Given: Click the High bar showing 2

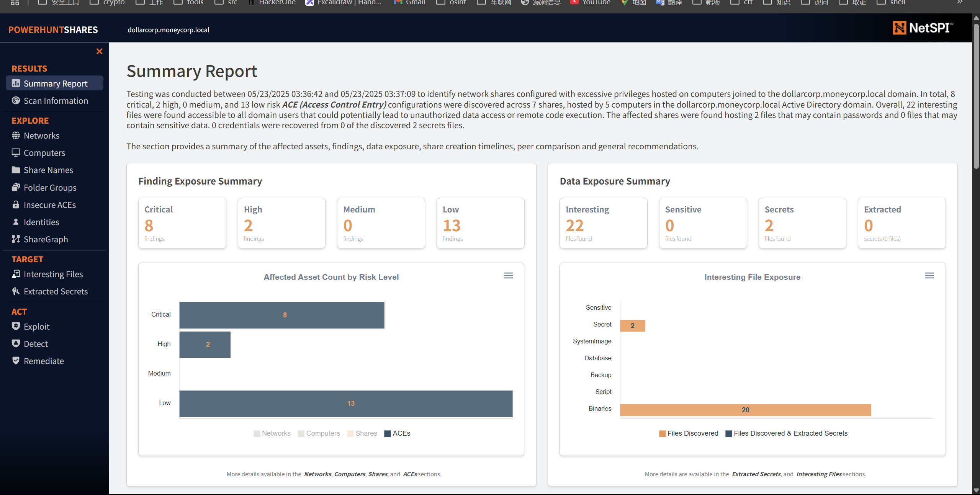Looking at the screenshot, I should pos(205,345).
